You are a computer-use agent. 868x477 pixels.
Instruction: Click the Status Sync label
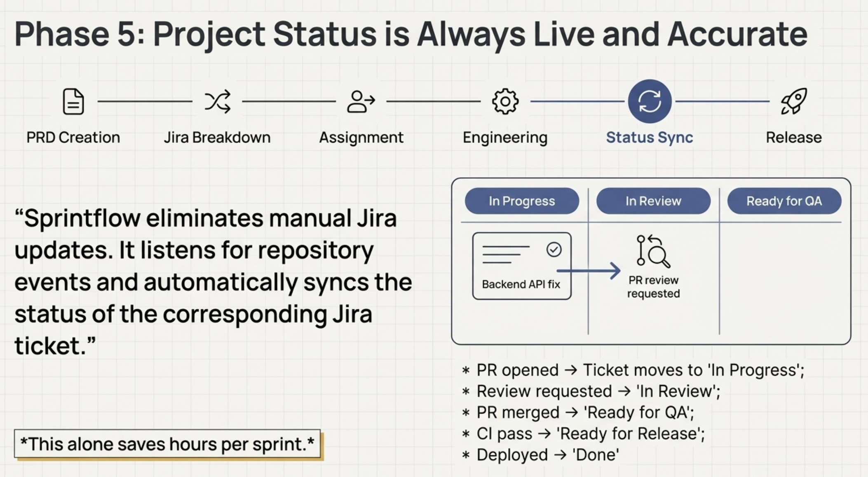click(650, 137)
